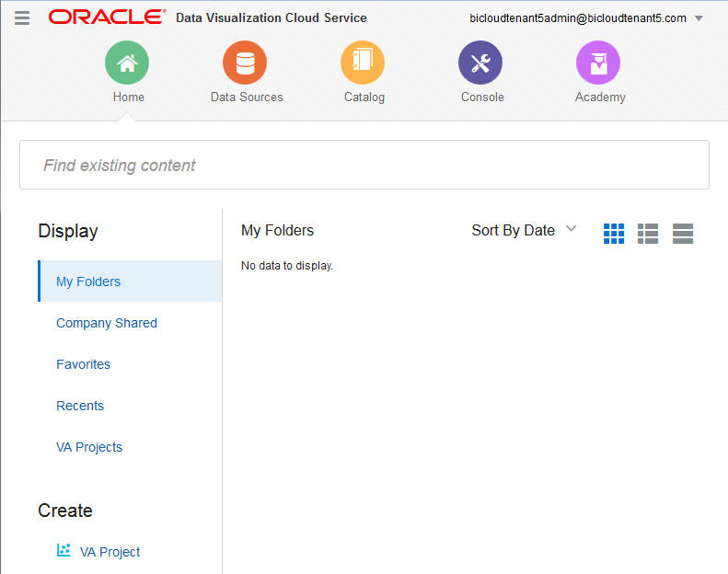Create a new VA Project

pos(110,552)
